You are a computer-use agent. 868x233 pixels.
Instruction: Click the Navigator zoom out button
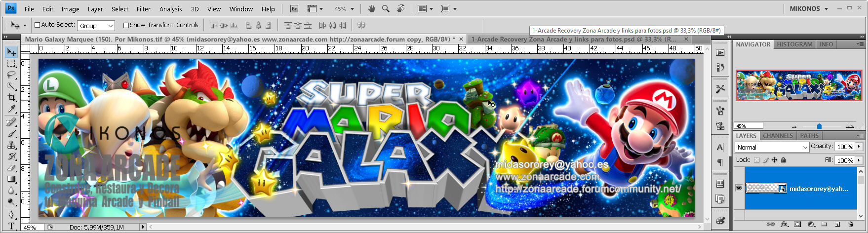coord(794,126)
